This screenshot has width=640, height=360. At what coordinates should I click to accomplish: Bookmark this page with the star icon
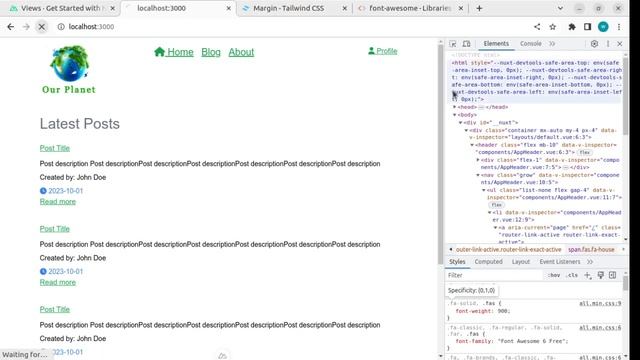[x=553, y=27]
